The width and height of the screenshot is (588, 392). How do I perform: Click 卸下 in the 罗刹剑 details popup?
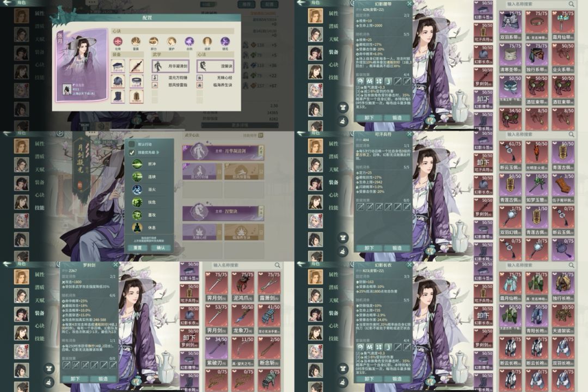[75, 379]
